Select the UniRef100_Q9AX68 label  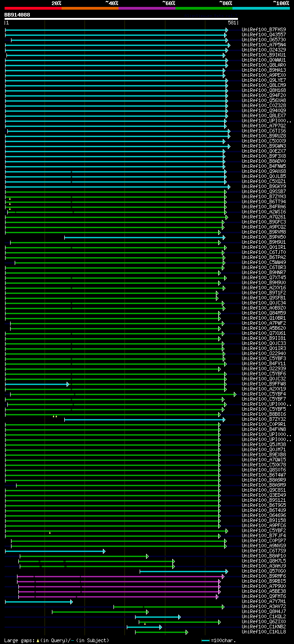click(264, 171)
